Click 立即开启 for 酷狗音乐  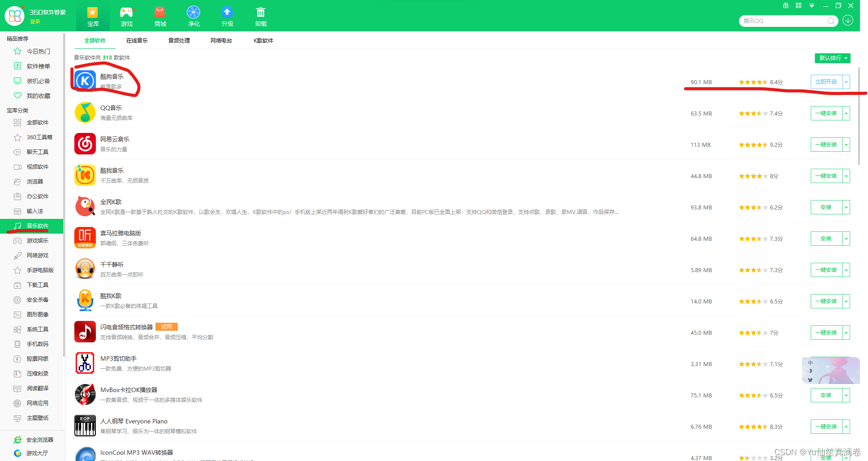[826, 82]
